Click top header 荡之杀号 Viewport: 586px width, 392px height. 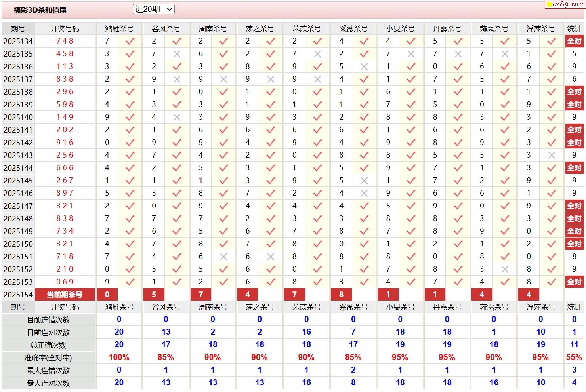pyautogui.click(x=260, y=29)
